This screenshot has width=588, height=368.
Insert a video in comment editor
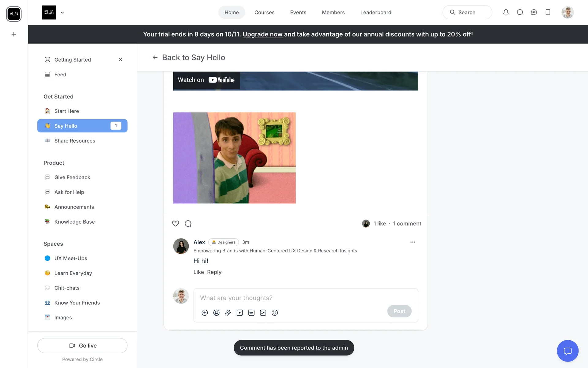click(239, 312)
